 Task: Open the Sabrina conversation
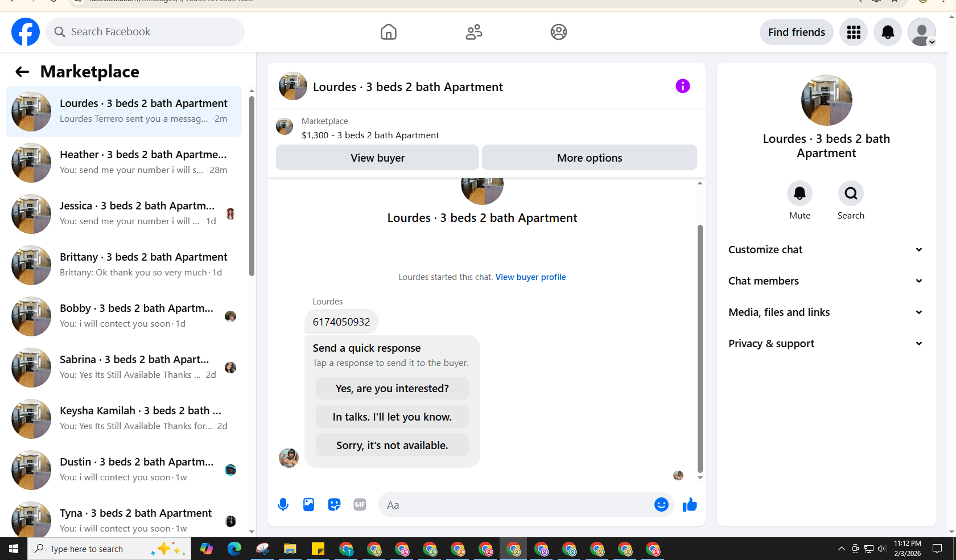coord(124,368)
